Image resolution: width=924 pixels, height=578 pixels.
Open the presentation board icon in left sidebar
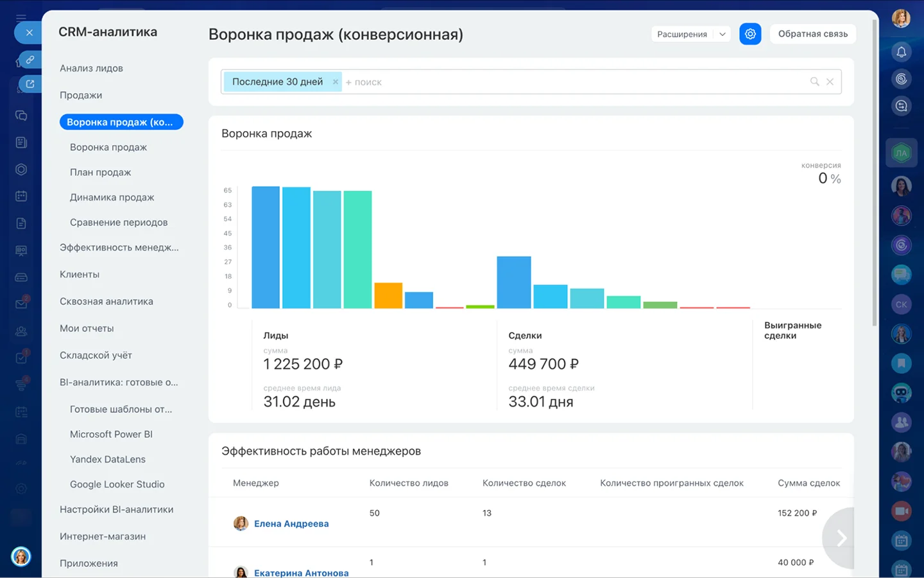pos(21,250)
